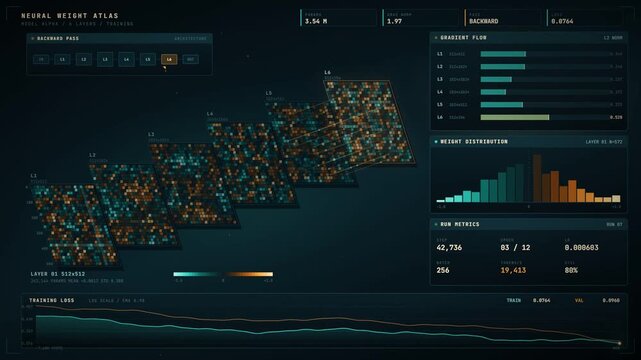
Task: Click the TRAIN legend in Training Loss
Action: pyautogui.click(x=514, y=300)
